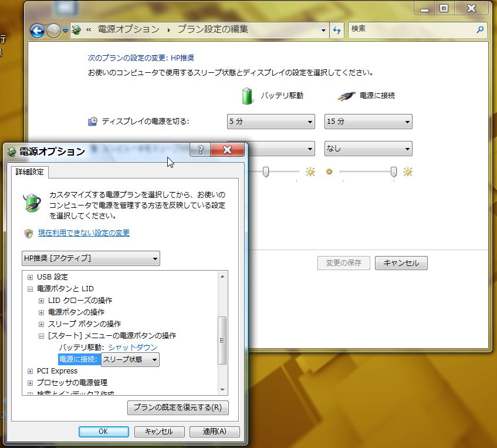
Task: Close the 電源オプション dialog
Action: click(x=227, y=150)
